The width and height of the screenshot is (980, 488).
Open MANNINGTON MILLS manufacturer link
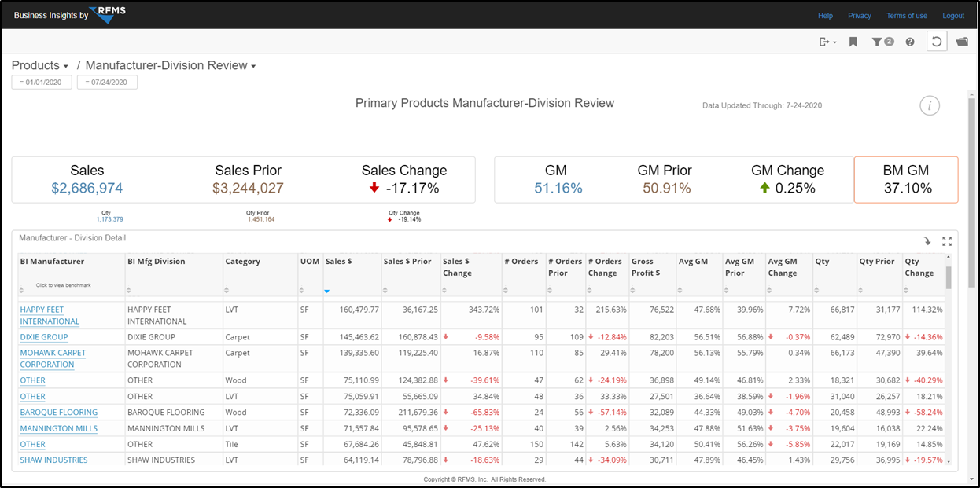pyautogui.click(x=59, y=428)
